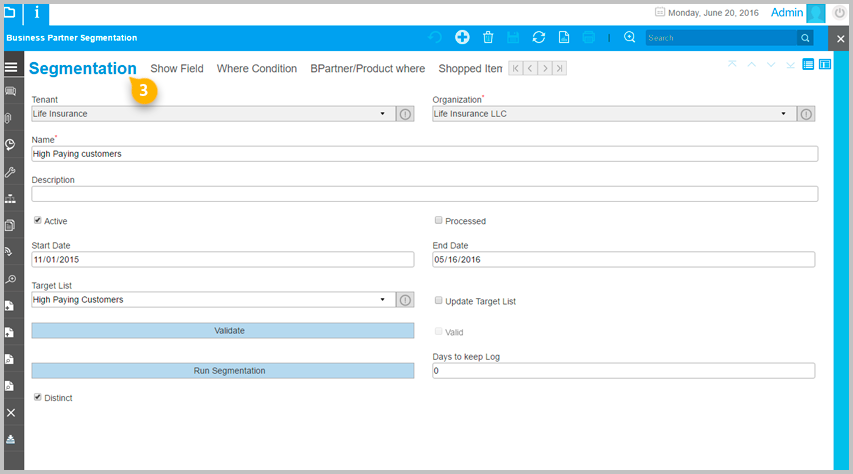Image resolution: width=853 pixels, height=474 pixels.
Task: Enable the Update Target List checkbox
Action: pos(438,300)
